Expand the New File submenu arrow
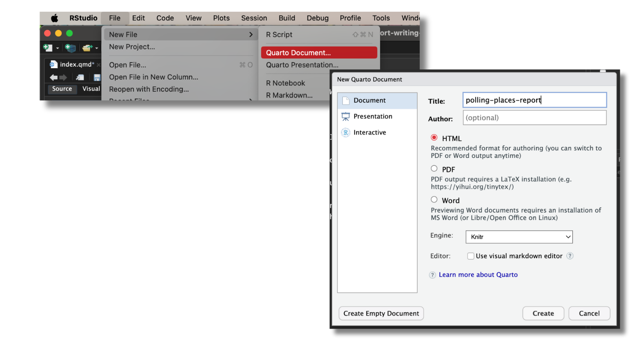 coord(251,34)
